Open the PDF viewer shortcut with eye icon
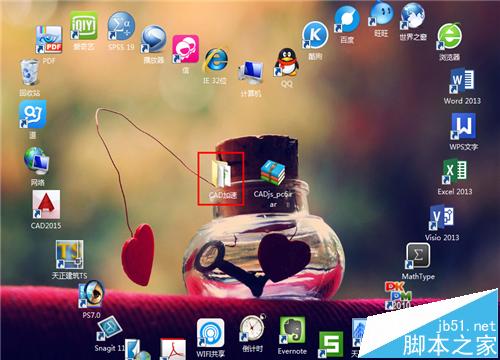 (49, 39)
